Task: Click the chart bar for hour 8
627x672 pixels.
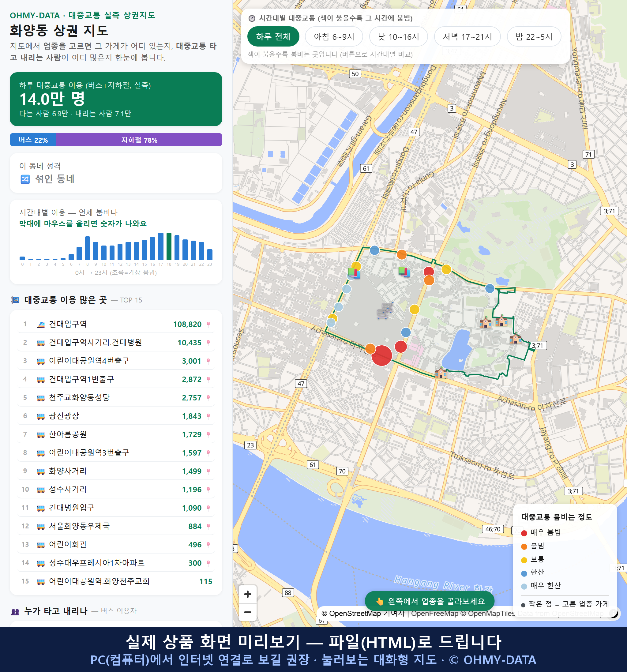Action: click(88, 248)
